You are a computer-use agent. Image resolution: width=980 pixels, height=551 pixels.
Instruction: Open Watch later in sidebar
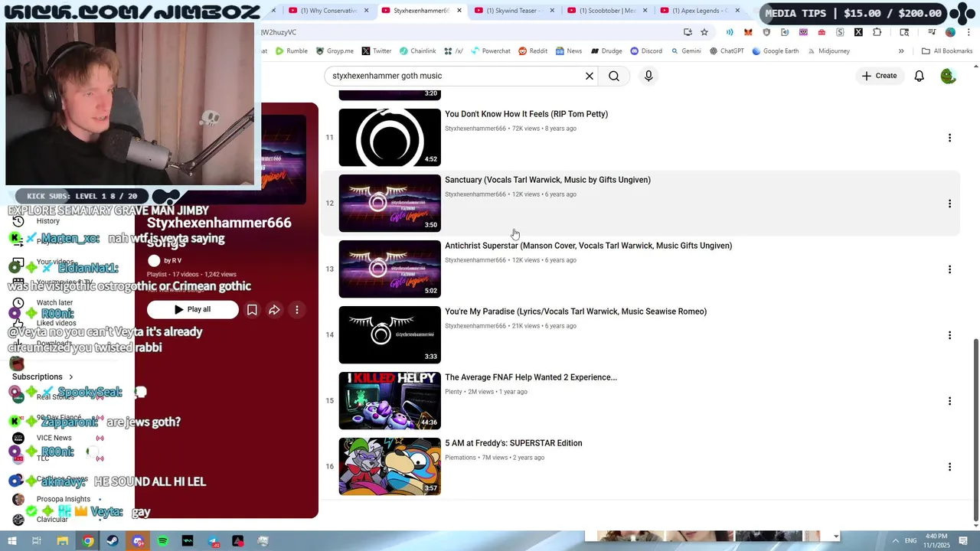click(55, 302)
